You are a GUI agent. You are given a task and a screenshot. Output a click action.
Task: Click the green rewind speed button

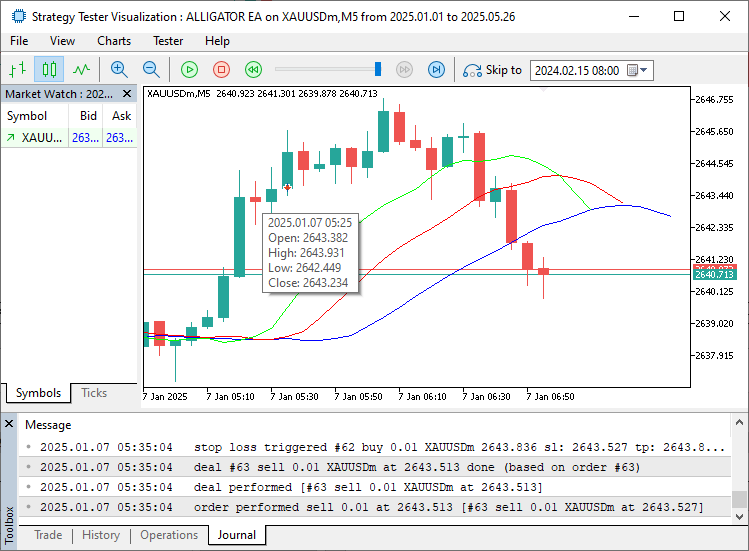pyautogui.click(x=254, y=69)
